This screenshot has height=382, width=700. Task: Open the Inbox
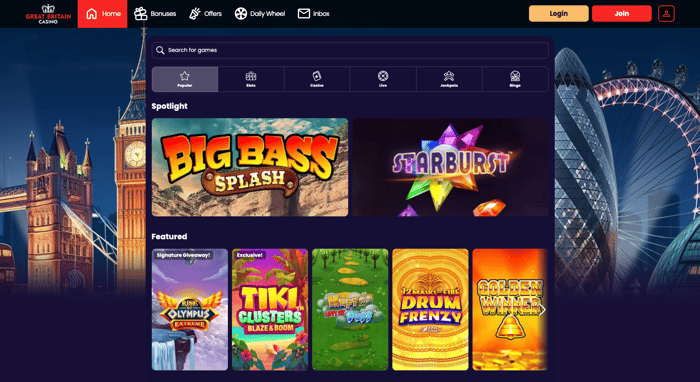(x=313, y=14)
